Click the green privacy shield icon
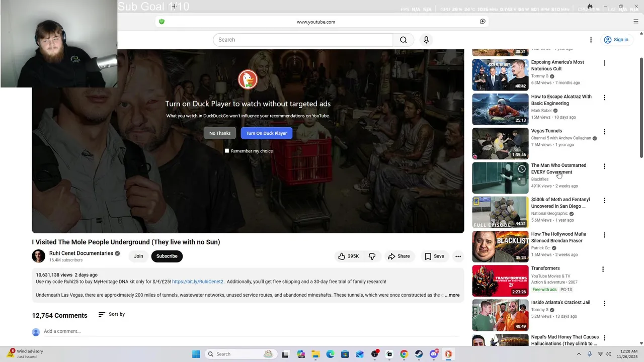 pos(162,22)
